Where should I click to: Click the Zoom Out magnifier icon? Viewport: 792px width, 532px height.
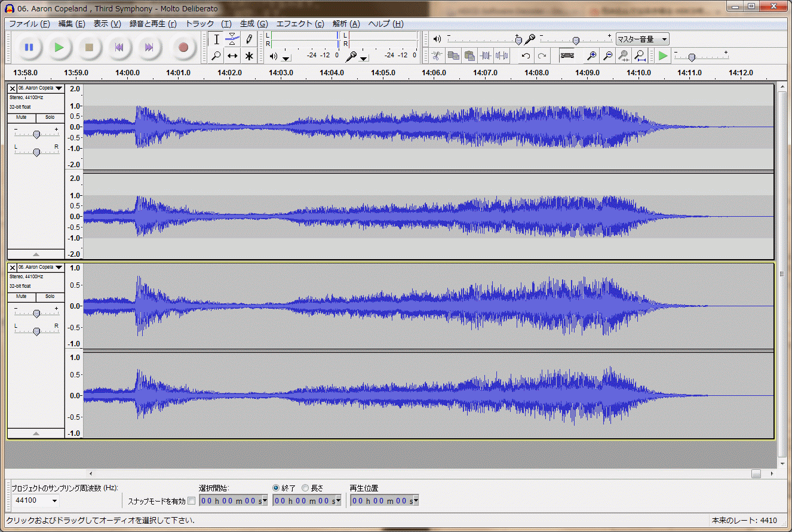pos(607,56)
